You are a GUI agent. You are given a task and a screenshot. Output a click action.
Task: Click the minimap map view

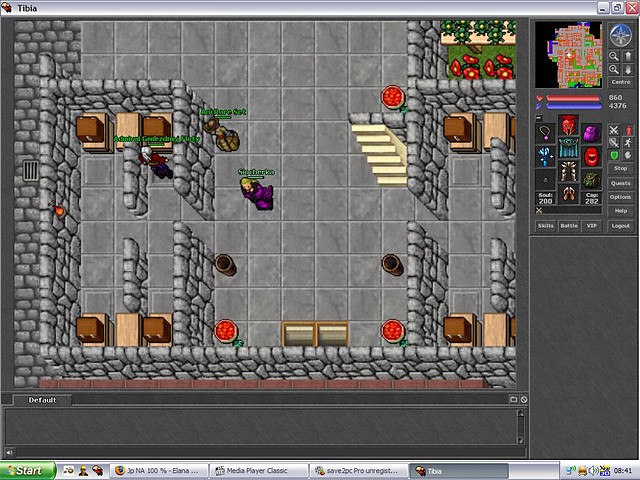click(x=568, y=54)
